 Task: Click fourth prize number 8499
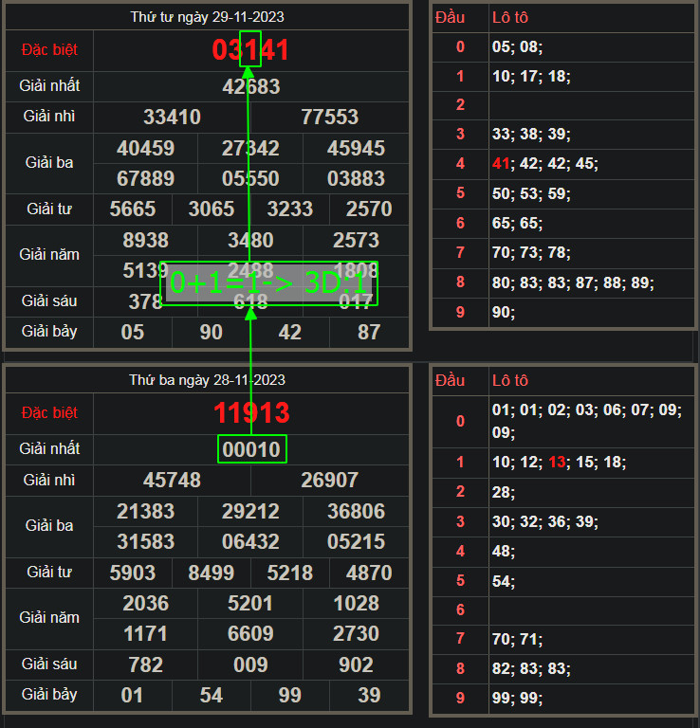point(212,573)
